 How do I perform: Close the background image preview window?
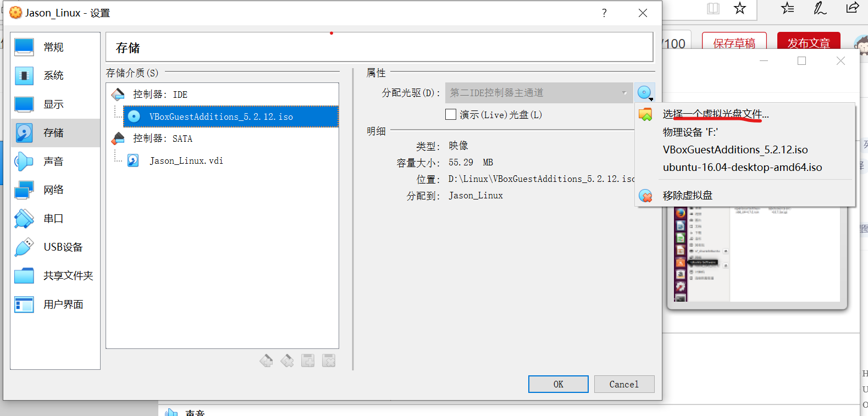point(841,61)
